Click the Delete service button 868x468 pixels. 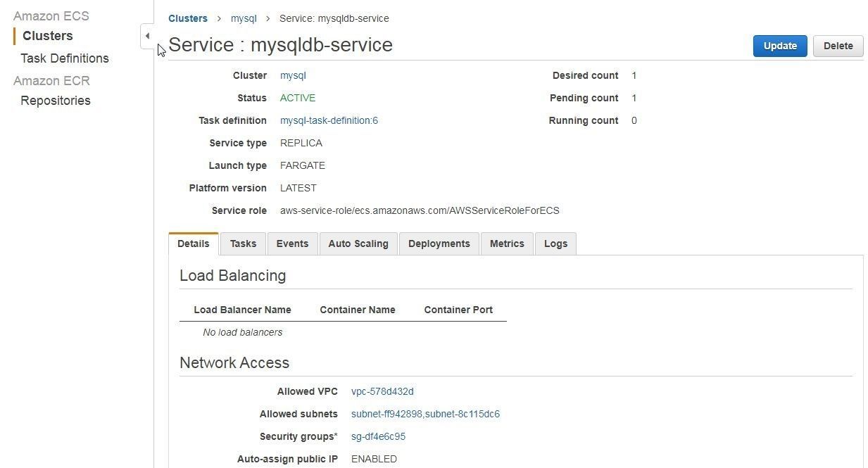[x=838, y=46]
